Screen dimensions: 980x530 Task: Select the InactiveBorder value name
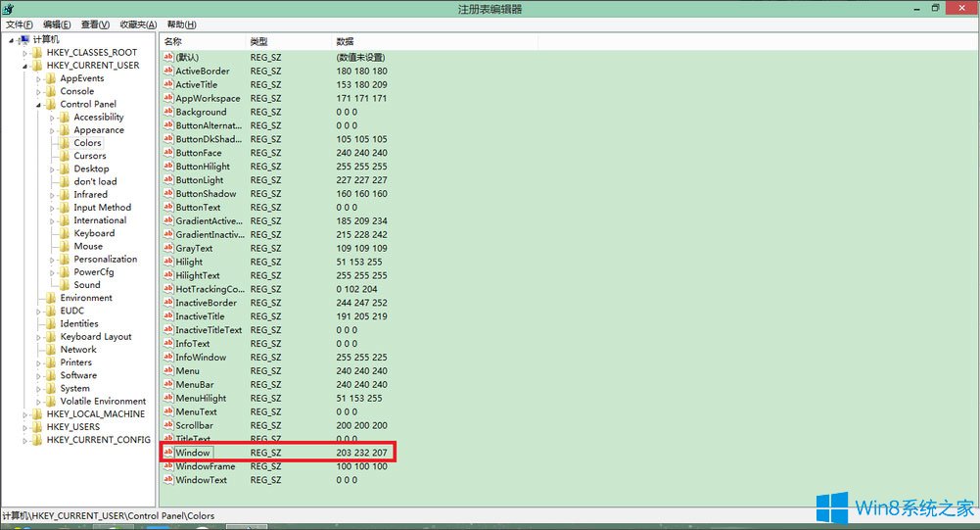tap(206, 303)
